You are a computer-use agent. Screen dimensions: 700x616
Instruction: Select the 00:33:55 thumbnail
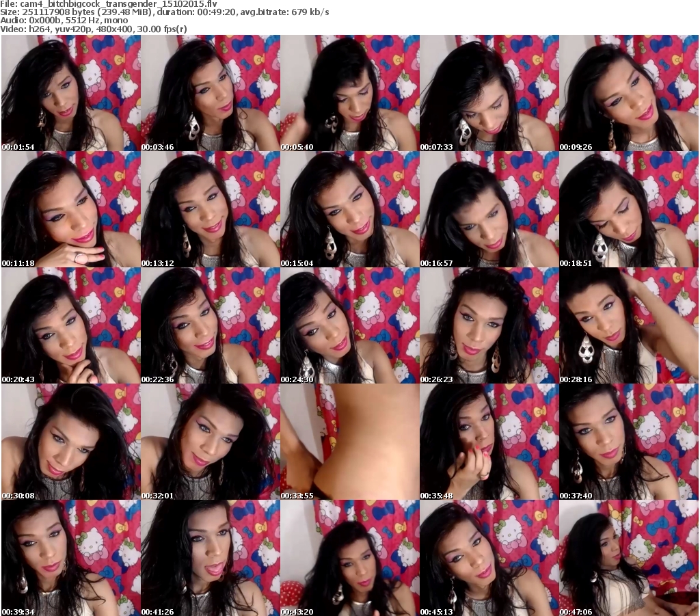coord(350,442)
